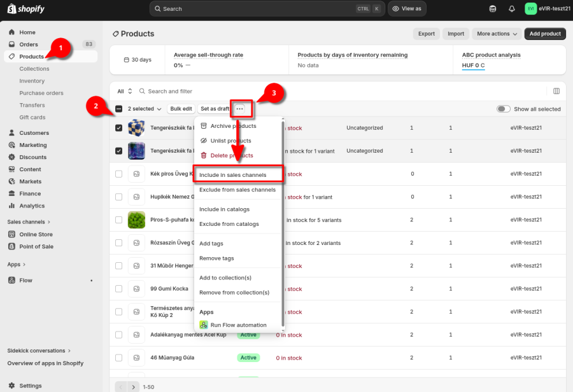Image resolution: width=573 pixels, height=392 pixels.
Task: Click the Set as draft button
Action: (x=215, y=109)
